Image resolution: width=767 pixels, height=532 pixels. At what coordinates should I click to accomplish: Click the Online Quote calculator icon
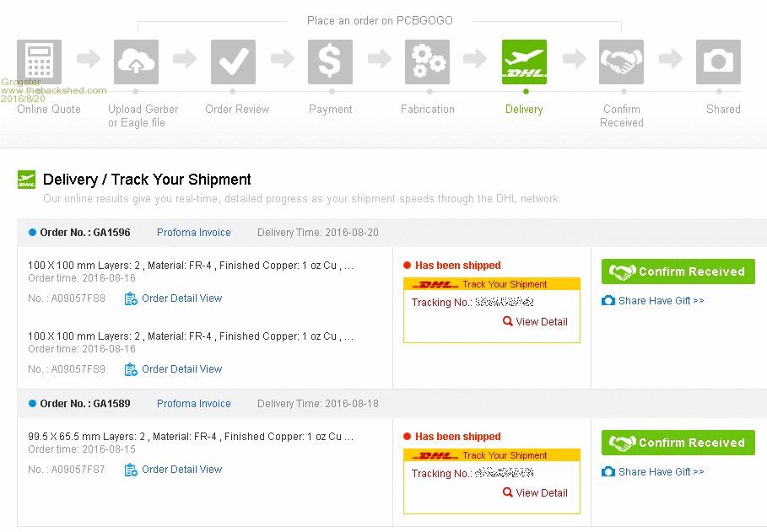39,62
